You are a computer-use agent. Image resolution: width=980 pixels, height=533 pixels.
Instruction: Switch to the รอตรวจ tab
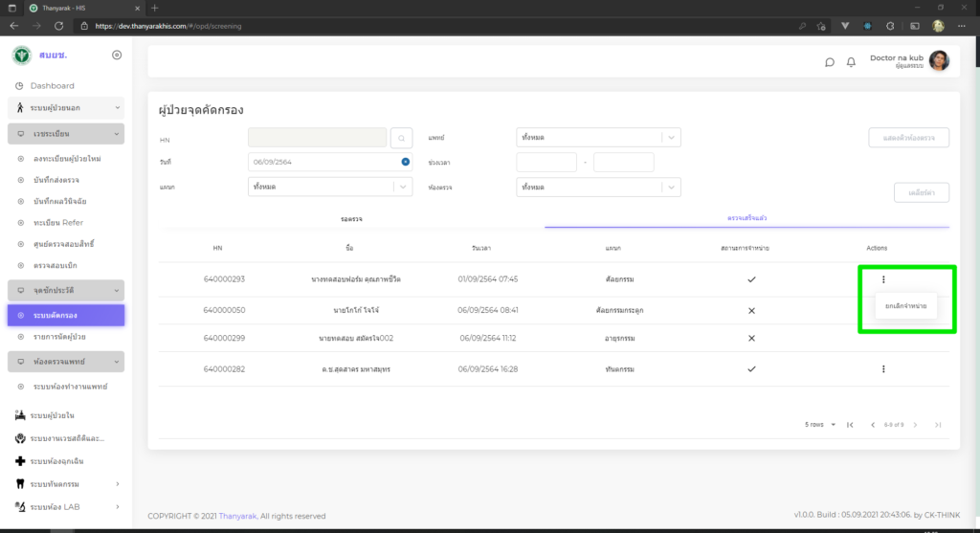click(351, 219)
